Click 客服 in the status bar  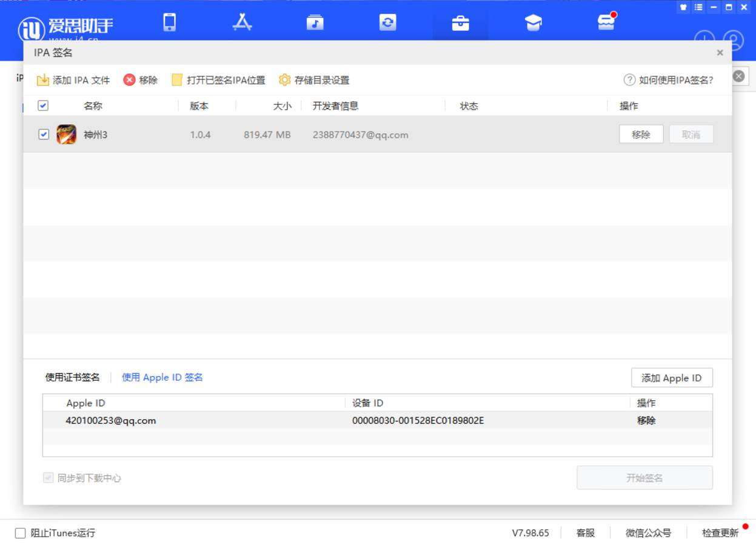(585, 533)
